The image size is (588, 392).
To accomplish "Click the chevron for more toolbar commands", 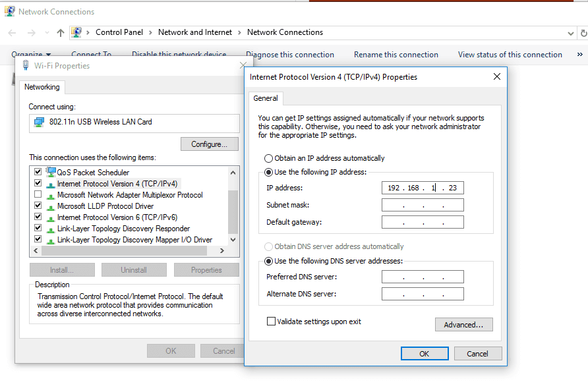I will 580,55.
